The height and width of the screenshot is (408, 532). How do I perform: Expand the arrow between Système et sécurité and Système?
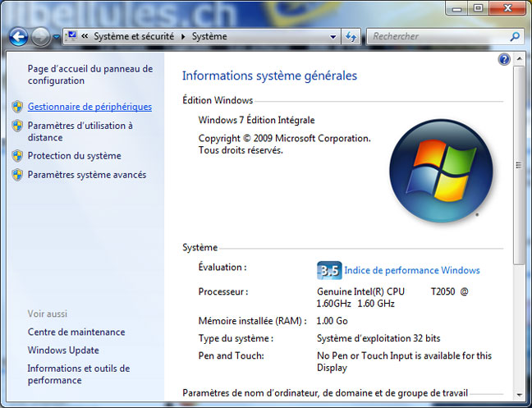(183, 37)
